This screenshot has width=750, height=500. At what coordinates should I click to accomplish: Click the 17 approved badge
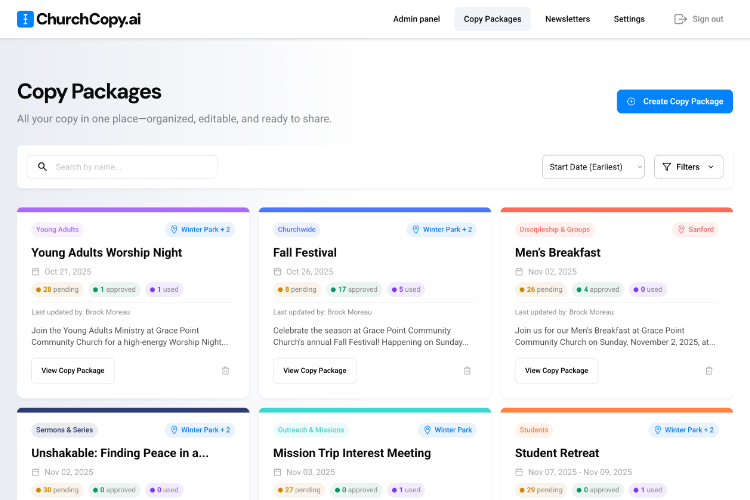pyautogui.click(x=354, y=289)
